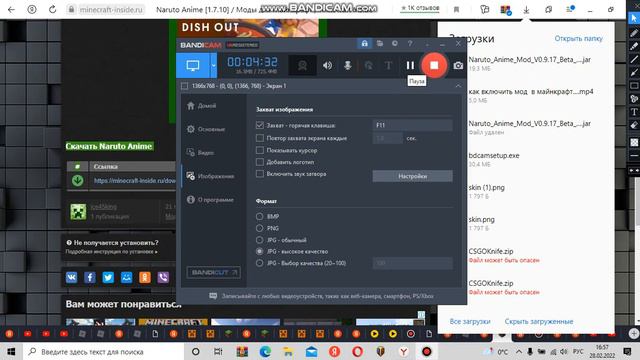Click the lock icon in Bandicam title bar
640x360 pixels.
click(x=364, y=43)
